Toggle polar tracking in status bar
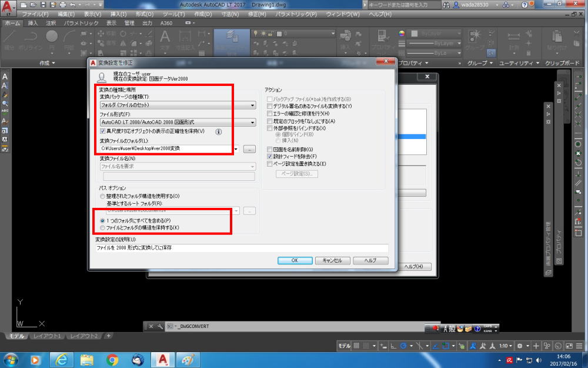The image size is (588, 368). [403, 346]
